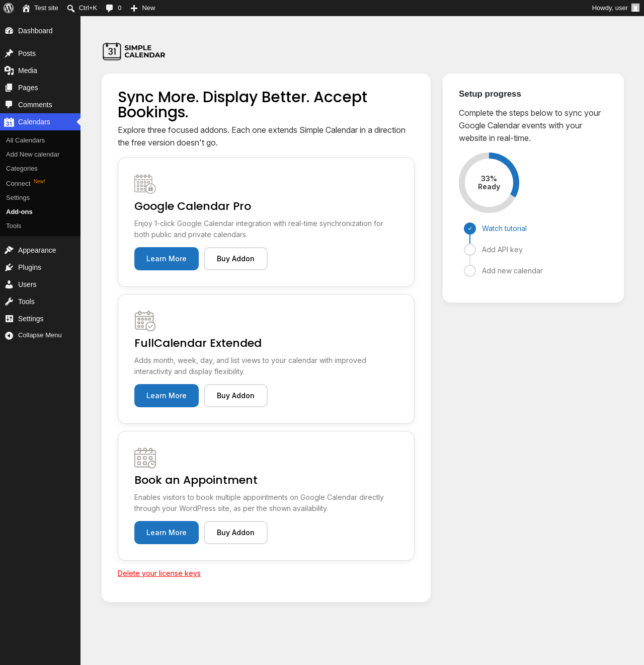Image resolution: width=644 pixels, height=665 pixels.
Task: Click the Simple Calendar logo
Action: (x=134, y=51)
